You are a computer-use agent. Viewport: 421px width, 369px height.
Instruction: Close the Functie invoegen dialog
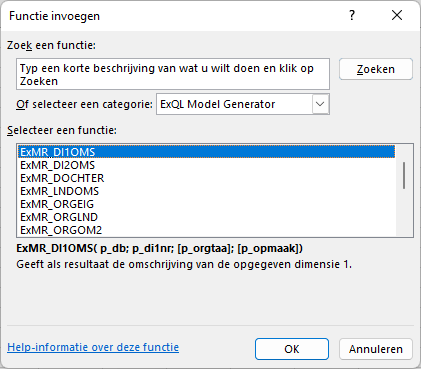pos(397,15)
